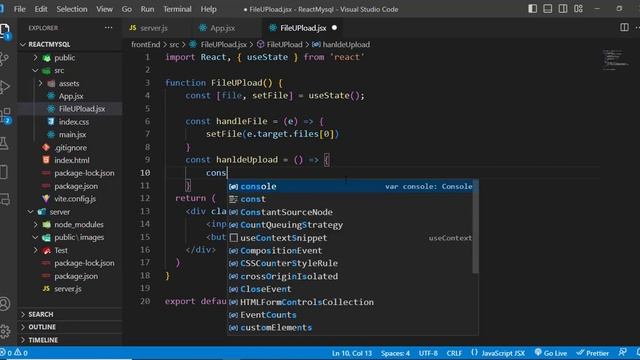The image size is (640, 360).
Task: Click the src breadcrumb segment
Action: (174, 44)
